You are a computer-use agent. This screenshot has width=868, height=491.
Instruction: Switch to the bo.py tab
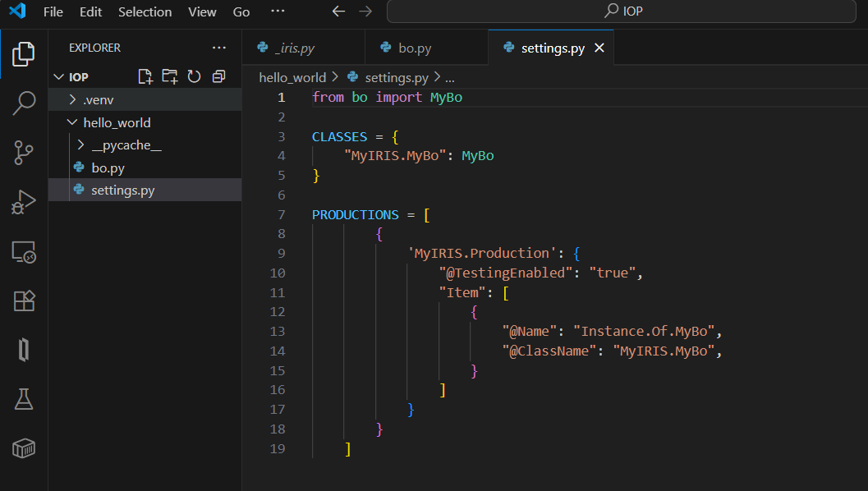[415, 48]
